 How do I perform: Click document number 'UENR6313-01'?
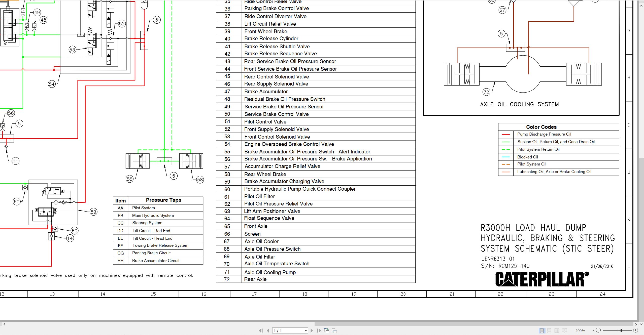pyautogui.click(x=498, y=259)
